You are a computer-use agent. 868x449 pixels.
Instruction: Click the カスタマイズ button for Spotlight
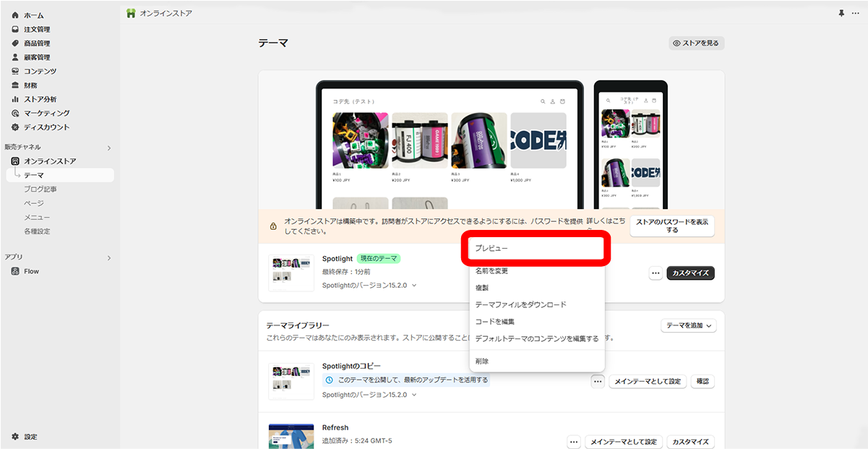click(x=690, y=273)
